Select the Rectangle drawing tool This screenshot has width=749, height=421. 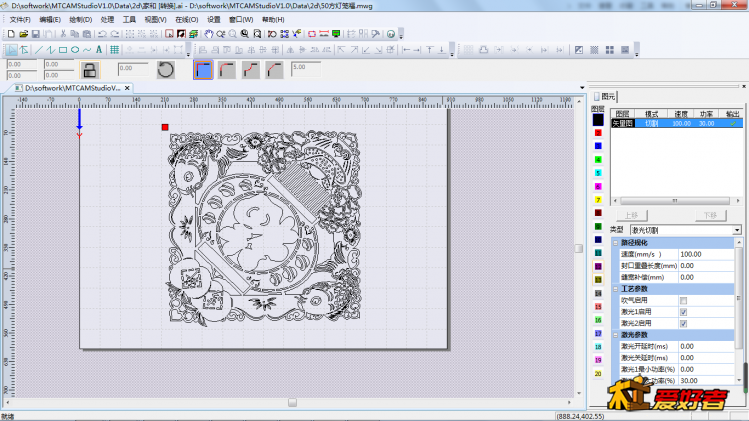(x=63, y=50)
